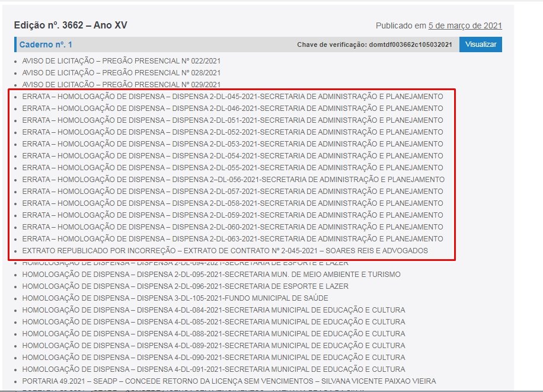Click Errata entry for Dispensa 2-DL-051-2021
Image resolution: width=543 pixels, height=392 pixels.
[232, 120]
